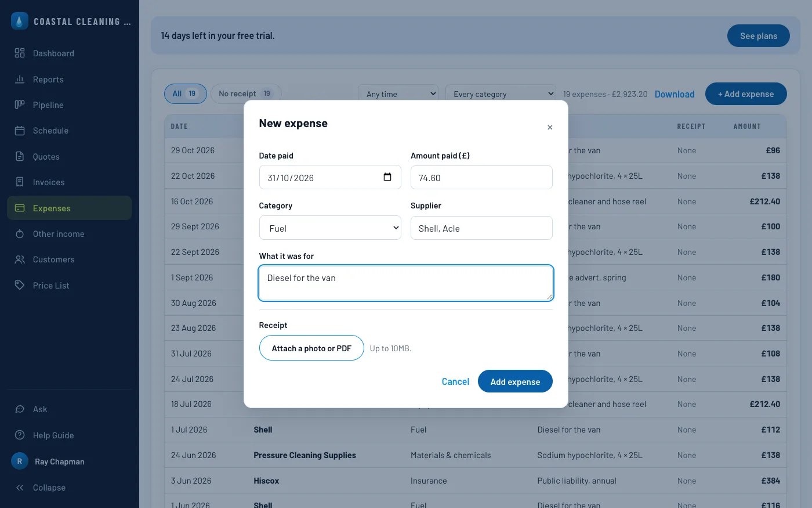This screenshot has width=812, height=508.
Task: Click the Hiscox supplier cell
Action: 266,481
